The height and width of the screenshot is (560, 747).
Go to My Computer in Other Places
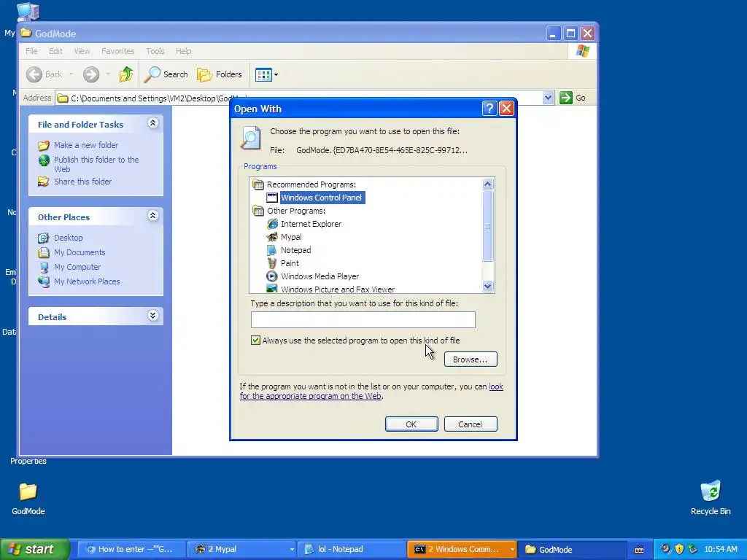[x=77, y=267]
